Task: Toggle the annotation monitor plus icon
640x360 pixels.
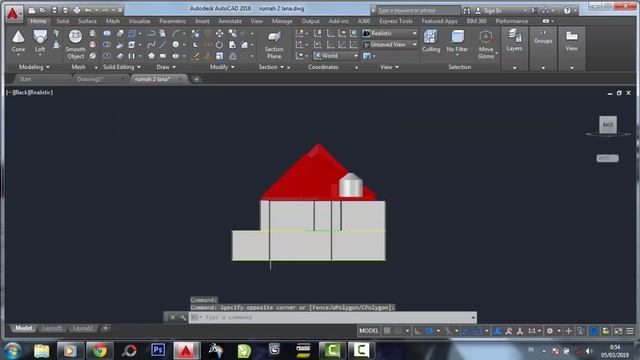Action: [x=569, y=331]
